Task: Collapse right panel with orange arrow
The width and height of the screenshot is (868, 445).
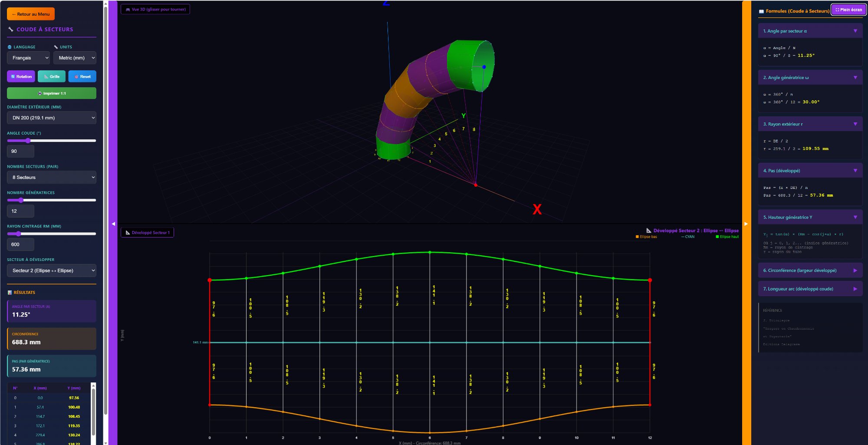Action: click(x=746, y=224)
